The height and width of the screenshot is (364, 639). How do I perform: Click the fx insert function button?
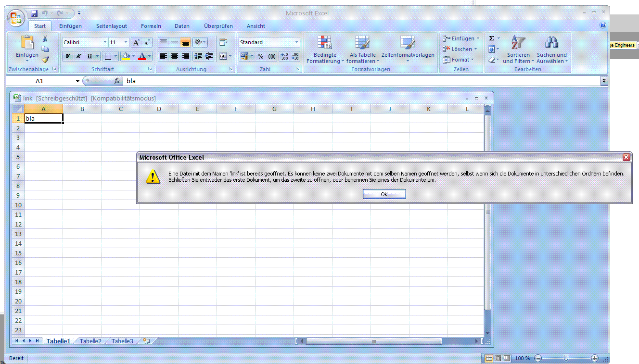(117, 81)
